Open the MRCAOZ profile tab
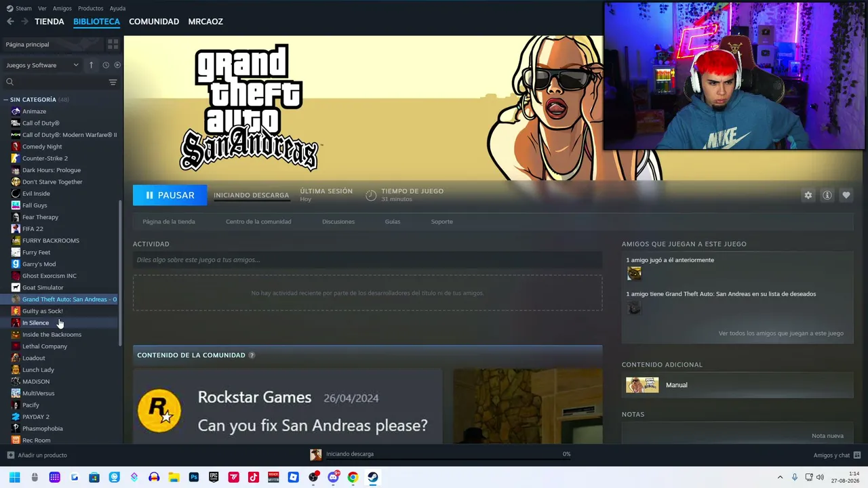 205,22
